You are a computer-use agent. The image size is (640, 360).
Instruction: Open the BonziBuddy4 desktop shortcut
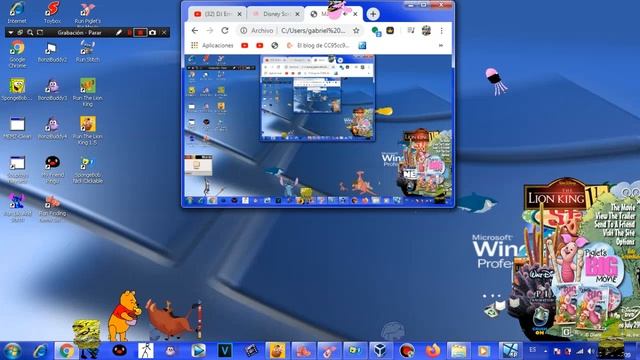52,128
